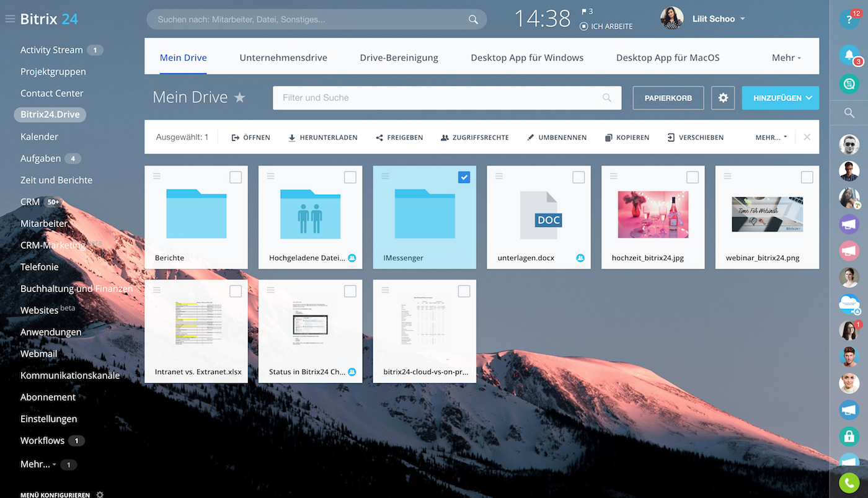
Task: Check the webinar_bitrix24.png checkbox
Action: coord(807,177)
